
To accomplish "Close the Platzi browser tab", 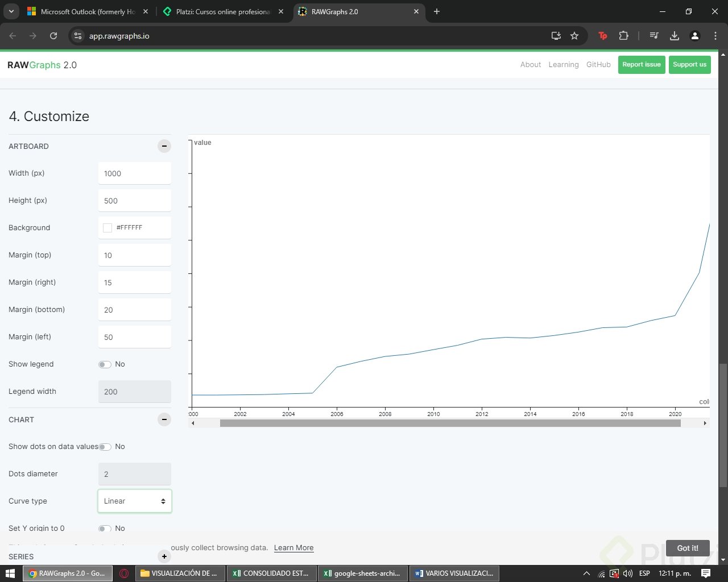I will [x=281, y=11].
